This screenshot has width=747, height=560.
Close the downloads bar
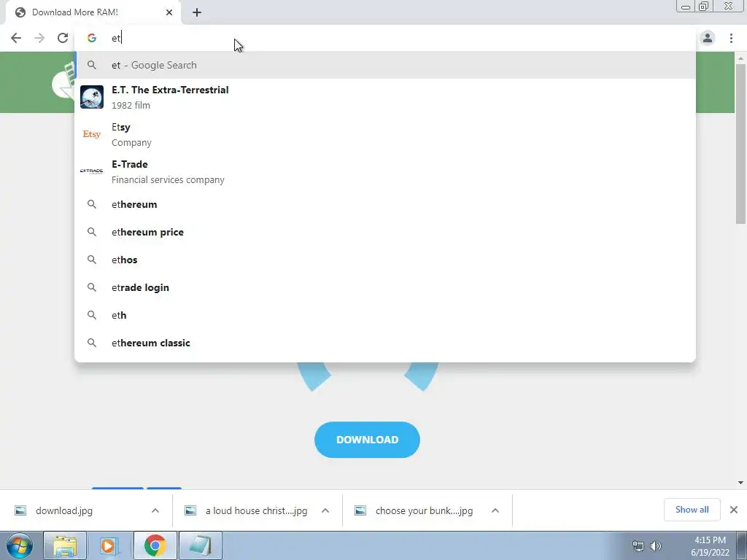tap(734, 510)
